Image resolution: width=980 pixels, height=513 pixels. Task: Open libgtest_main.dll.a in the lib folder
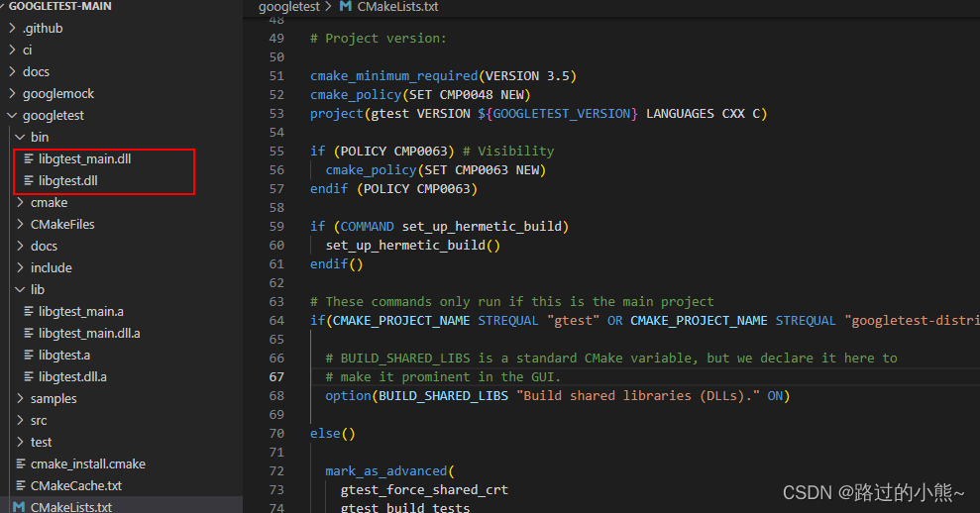pyautogui.click(x=89, y=333)
